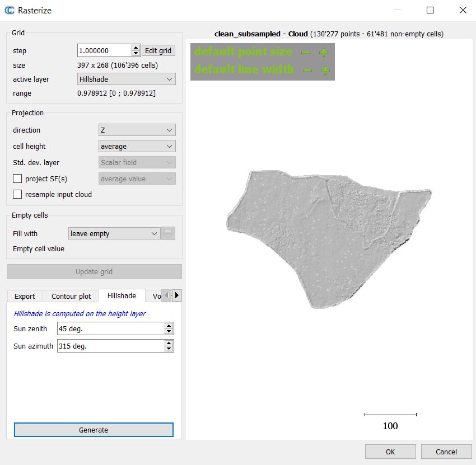Decrement the Sun azimuth value

point(170,349)
